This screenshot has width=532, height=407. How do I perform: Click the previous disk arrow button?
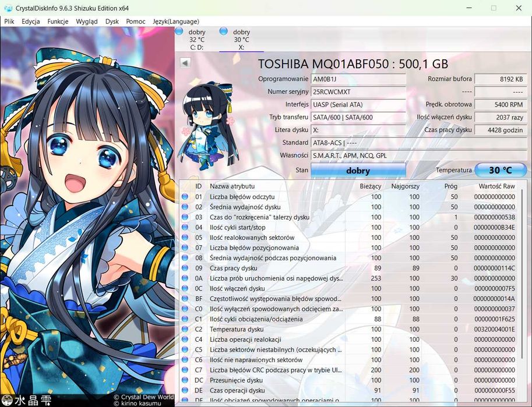pyautogui.click(x=185, y=63)
